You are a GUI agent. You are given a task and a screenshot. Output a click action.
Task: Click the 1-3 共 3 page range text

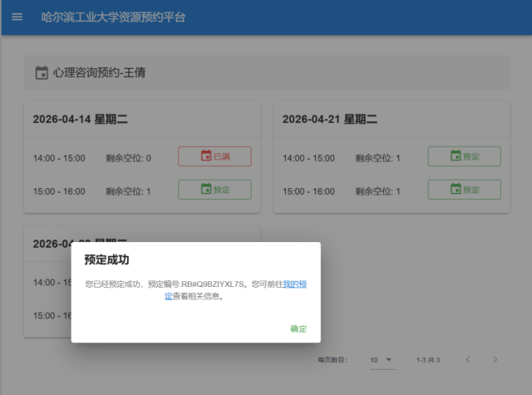click(428, 360)
